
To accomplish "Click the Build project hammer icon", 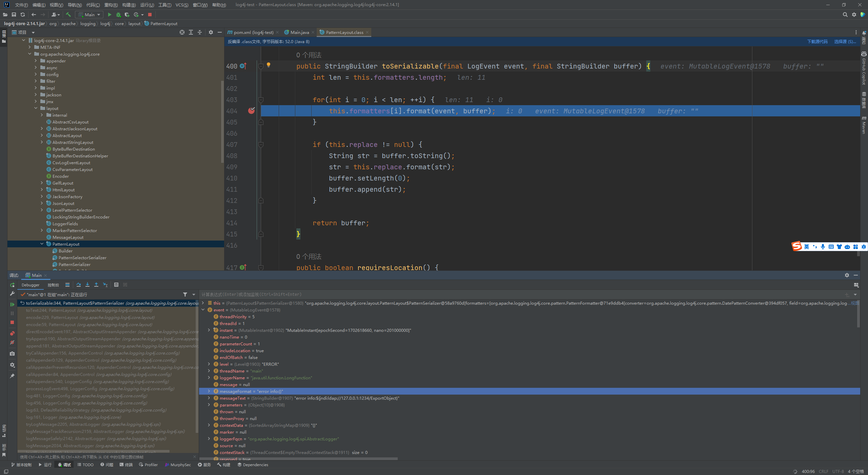I will [x=68, y=15].
